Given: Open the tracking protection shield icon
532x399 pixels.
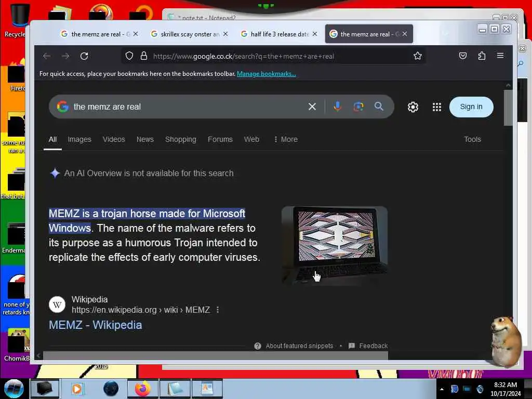Looking at the screenshot, I should (129, 56).
